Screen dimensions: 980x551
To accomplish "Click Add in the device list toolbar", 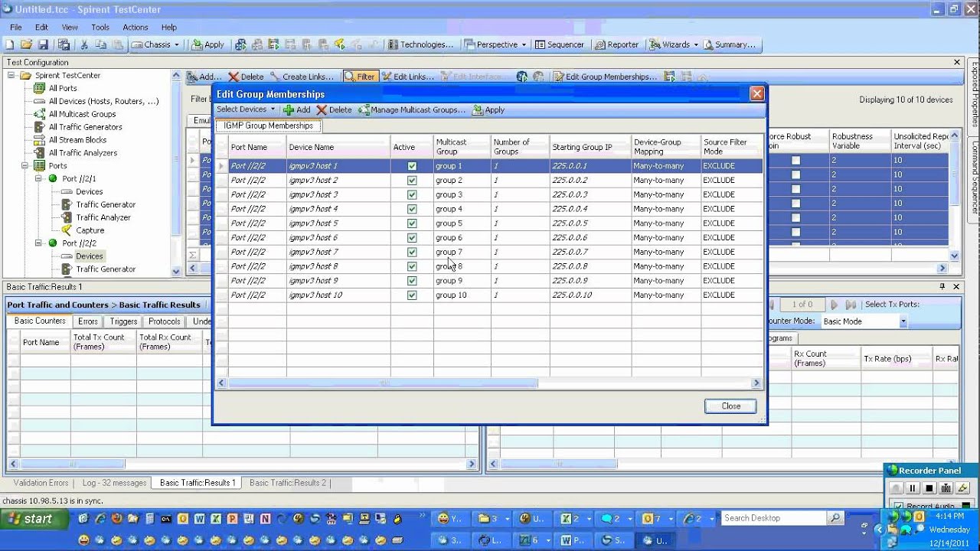I will (x=204, y=77).
